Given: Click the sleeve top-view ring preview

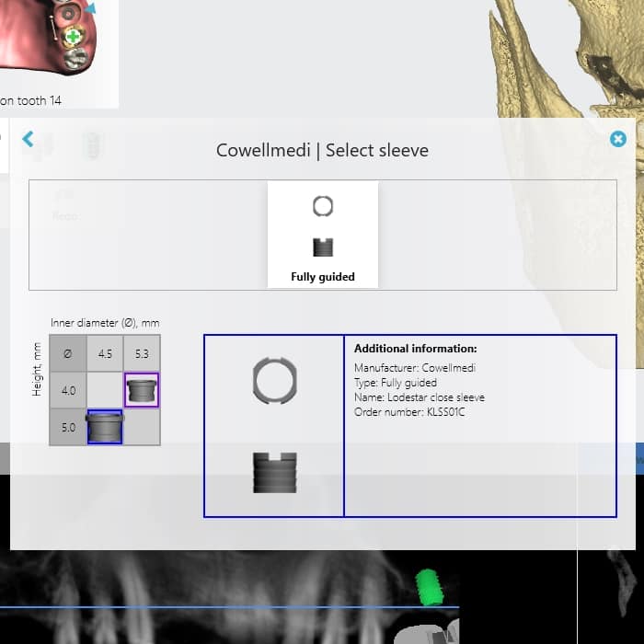Looking at the screenshot, I should [274, 380].
